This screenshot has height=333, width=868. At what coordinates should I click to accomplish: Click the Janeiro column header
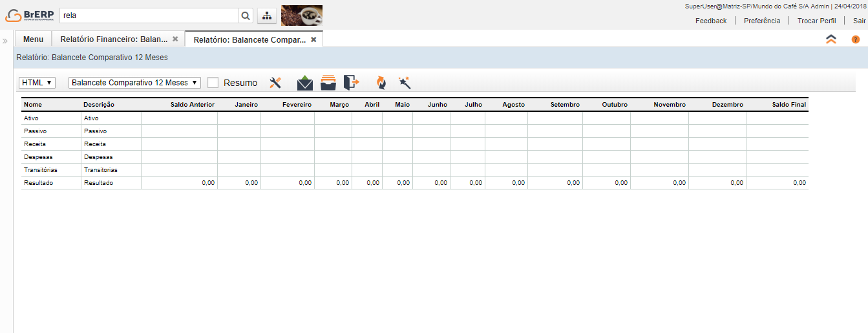click(x=246, y=104)
